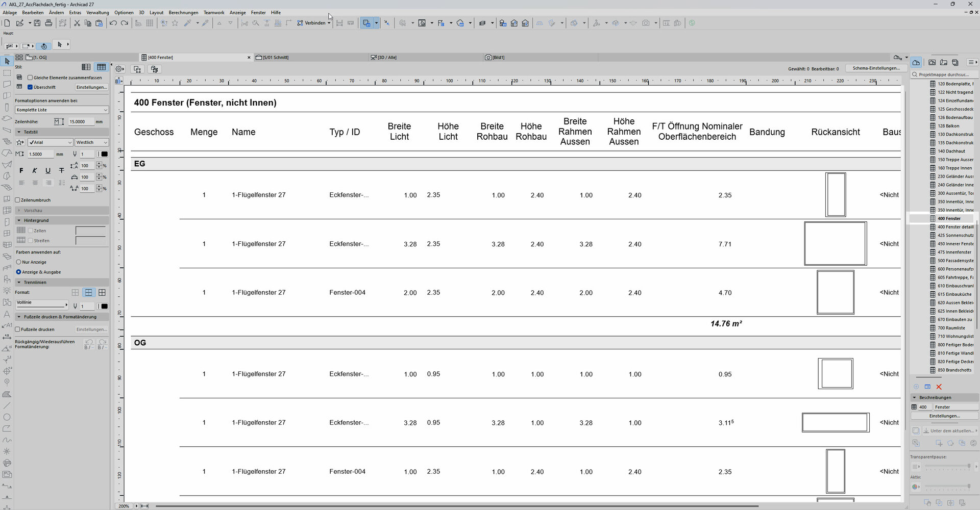
Task: Click the Scissors cut icon
Action: [77, 23]
